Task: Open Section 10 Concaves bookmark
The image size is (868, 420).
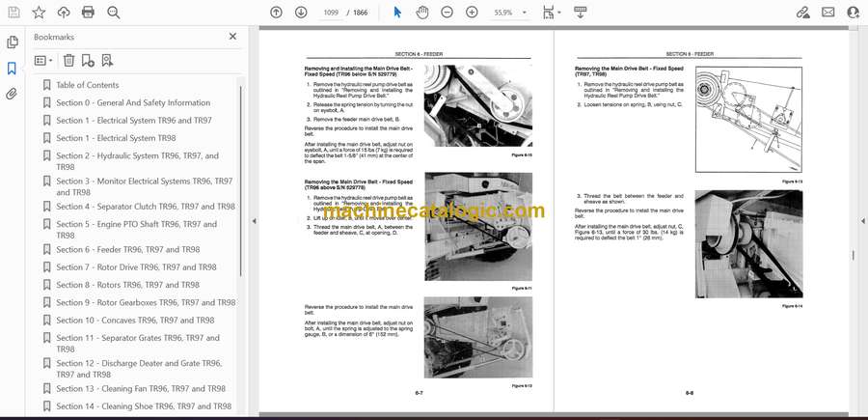Action: (135, 321)
